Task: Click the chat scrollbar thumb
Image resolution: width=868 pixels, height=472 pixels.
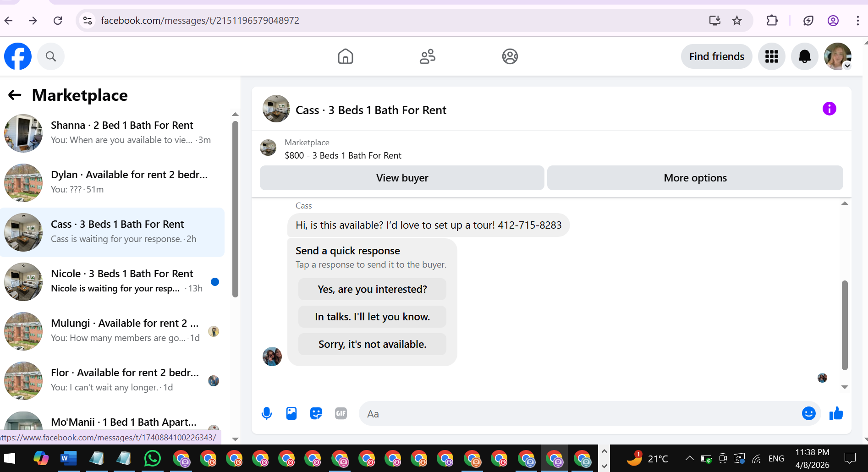Action: point(845,325)
